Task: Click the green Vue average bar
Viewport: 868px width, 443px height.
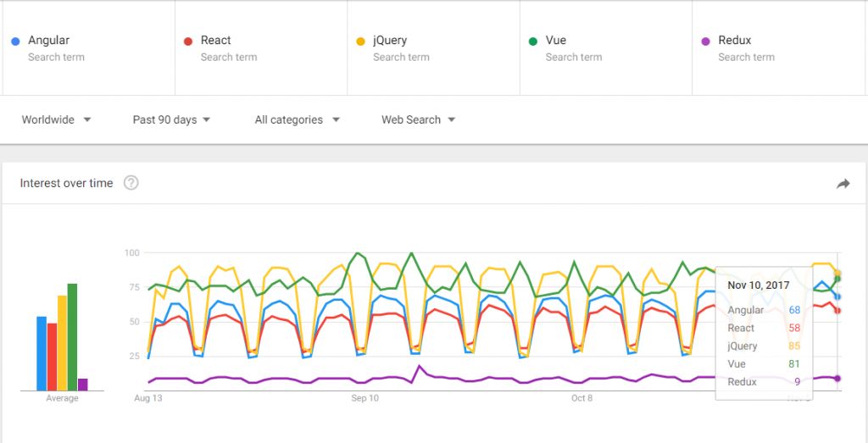Action: tap(73, 337)
